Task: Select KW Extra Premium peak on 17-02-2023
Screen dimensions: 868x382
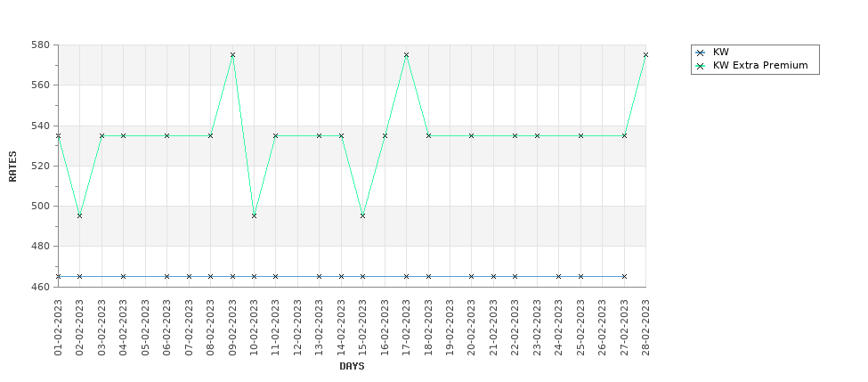Action: tap(406, 55)
